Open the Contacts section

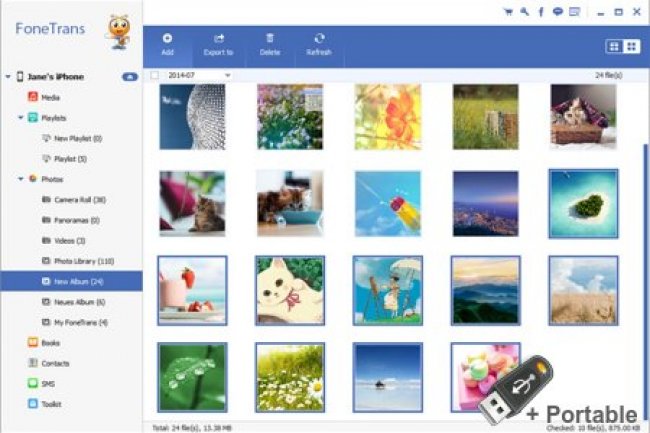click(55, 363)
